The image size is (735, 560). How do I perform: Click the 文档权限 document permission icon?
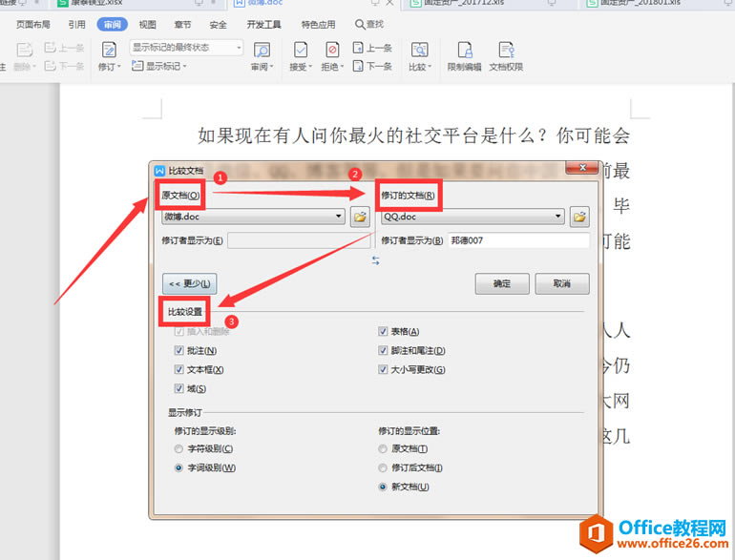(x=506, y=50)
